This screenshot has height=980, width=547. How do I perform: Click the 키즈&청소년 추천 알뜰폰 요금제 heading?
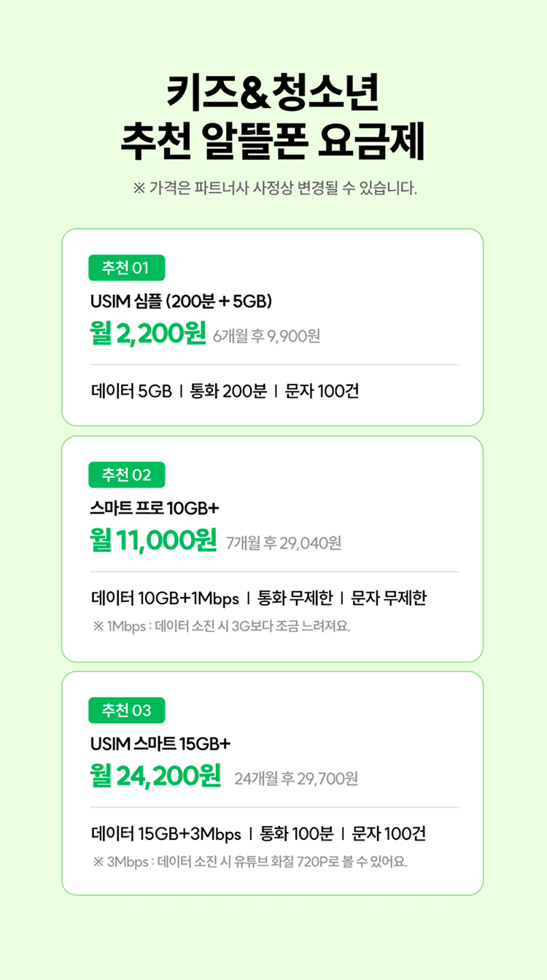pos(273,119)
